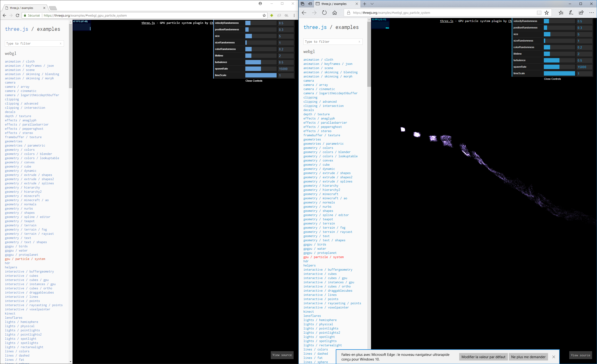Click the Android extension icon in Chrome toolbar
This screenshot has width=597, height=364.
tap(272, 15)
